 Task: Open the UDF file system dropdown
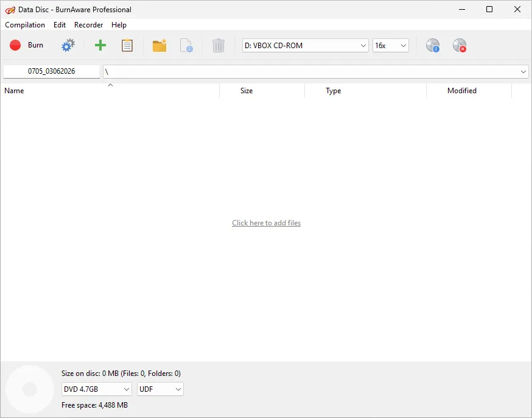[160, 389]
